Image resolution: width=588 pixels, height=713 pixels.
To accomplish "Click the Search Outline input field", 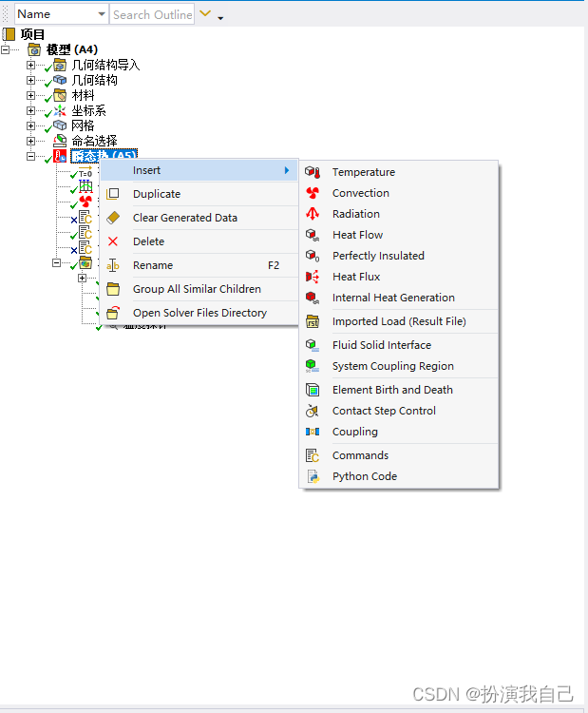I will click(152, 14).
